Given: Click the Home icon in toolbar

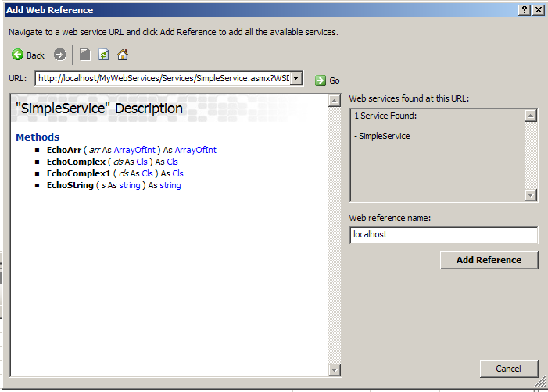Looking at the screenshot, I should 123,55.
